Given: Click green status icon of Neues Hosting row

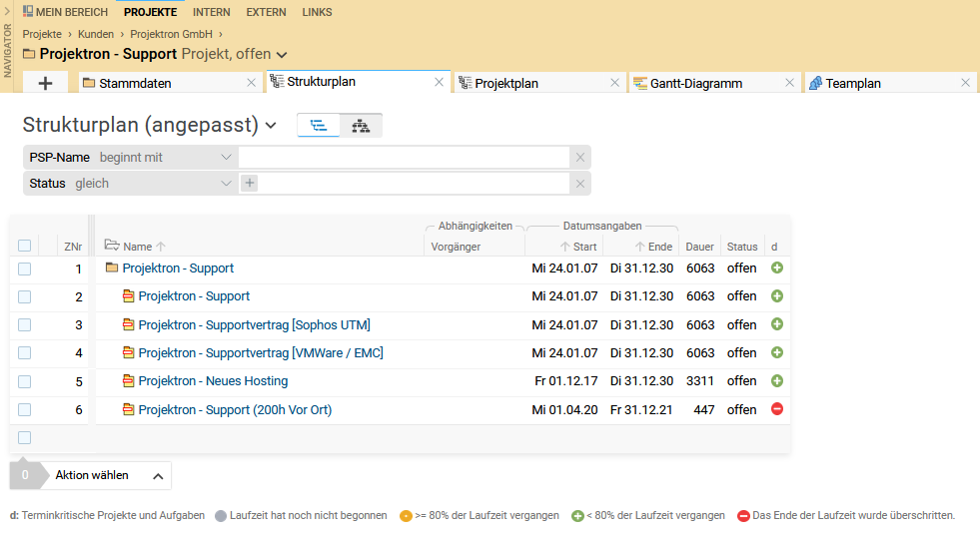Looking at the screenshot, I should pos(777,381).
